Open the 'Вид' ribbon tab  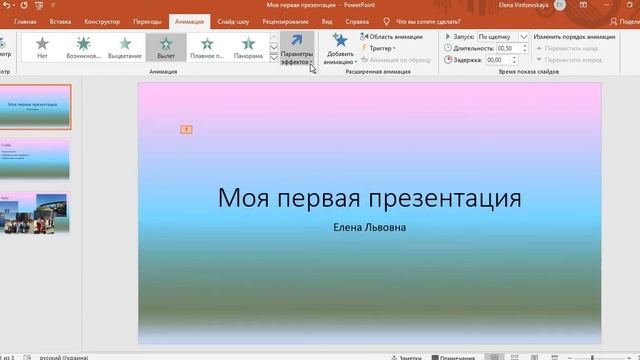point(327,22)
